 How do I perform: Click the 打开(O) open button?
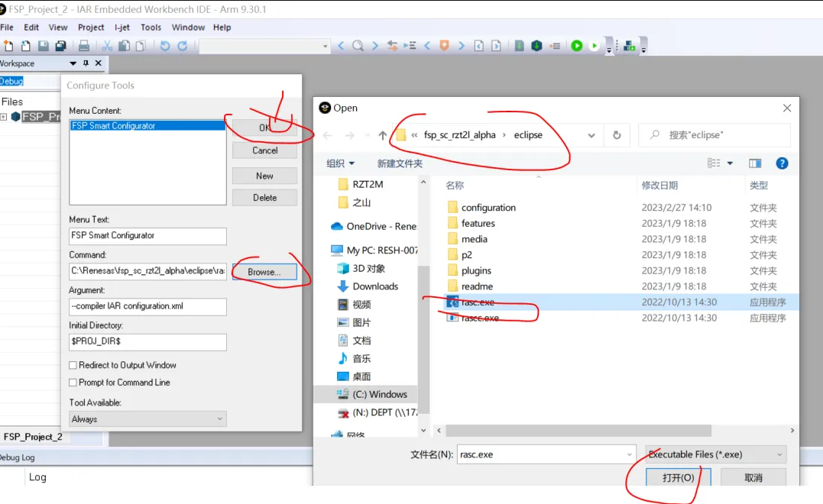679,477
